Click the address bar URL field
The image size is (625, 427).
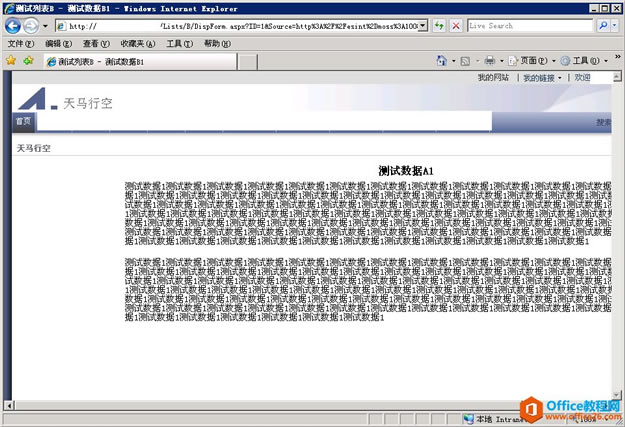tap(238, 26)
